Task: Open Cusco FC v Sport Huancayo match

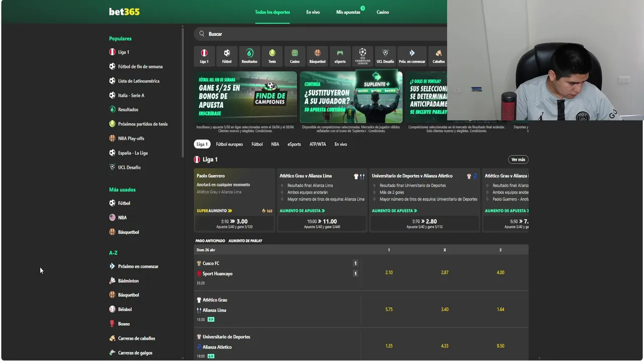Action: tap(277, 273)
